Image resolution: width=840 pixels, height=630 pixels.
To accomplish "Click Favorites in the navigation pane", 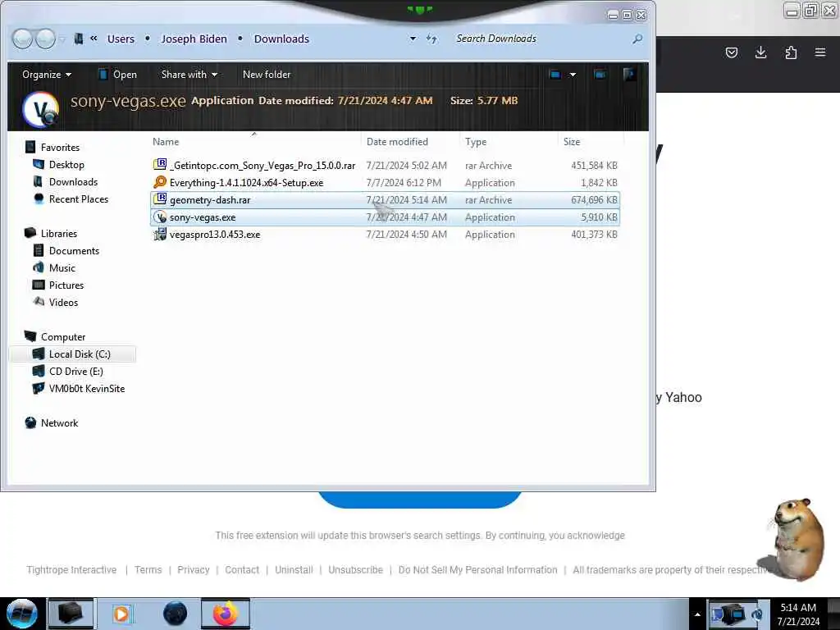I will pyautogui.click(x=60, y=148).
